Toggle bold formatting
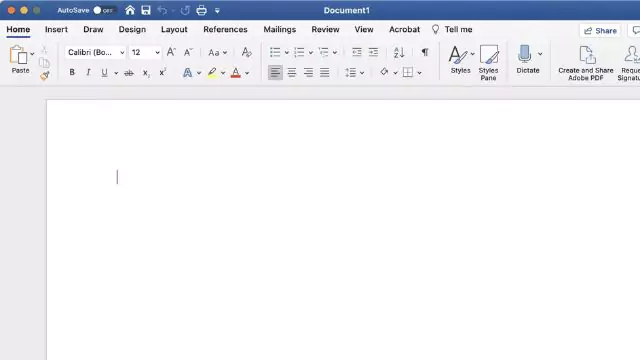640x360 pixels. tap(72, 73)
